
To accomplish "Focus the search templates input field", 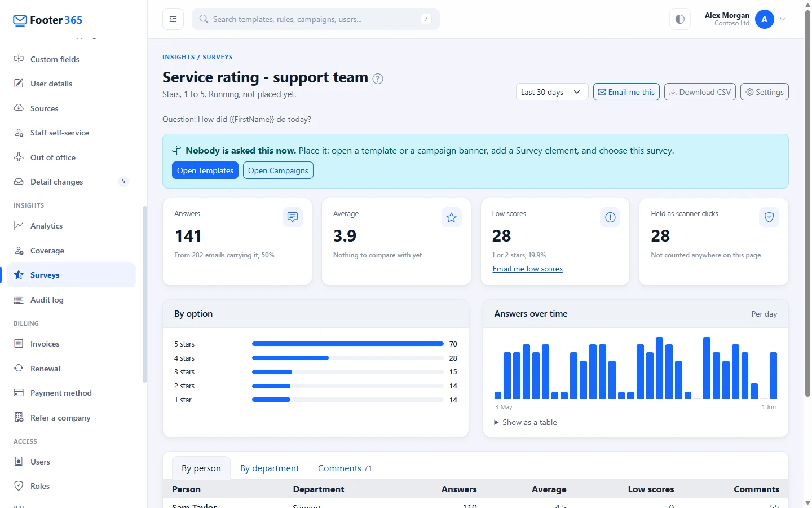I will pos(316,19).
